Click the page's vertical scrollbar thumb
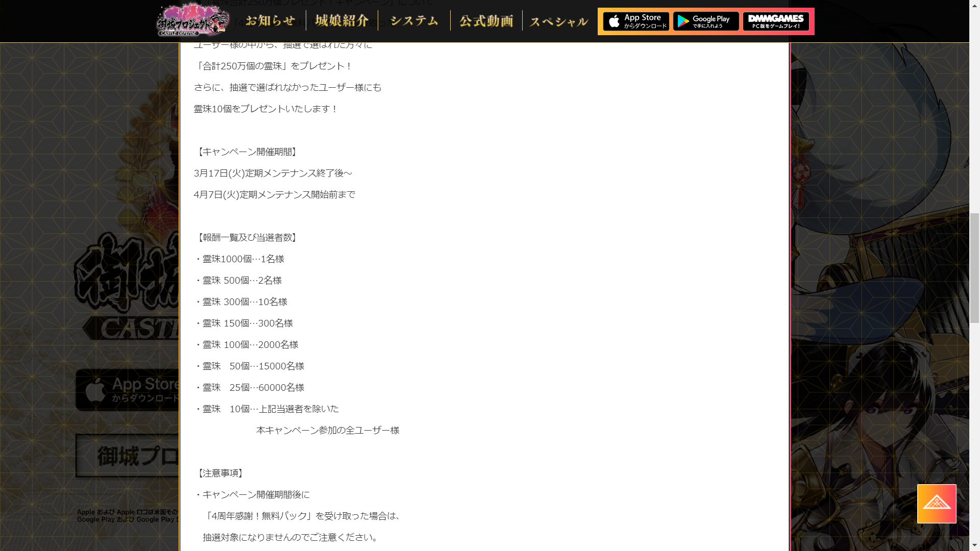The width and height of the screenshot is (980, 551). click(x=974, y=268)
